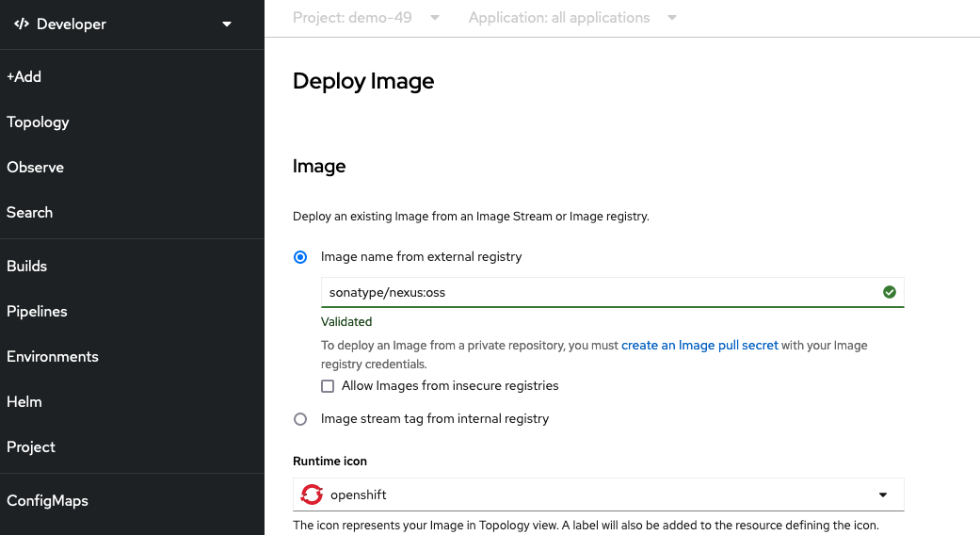Click the Developer perspective code icon

(x=22, y=24)
